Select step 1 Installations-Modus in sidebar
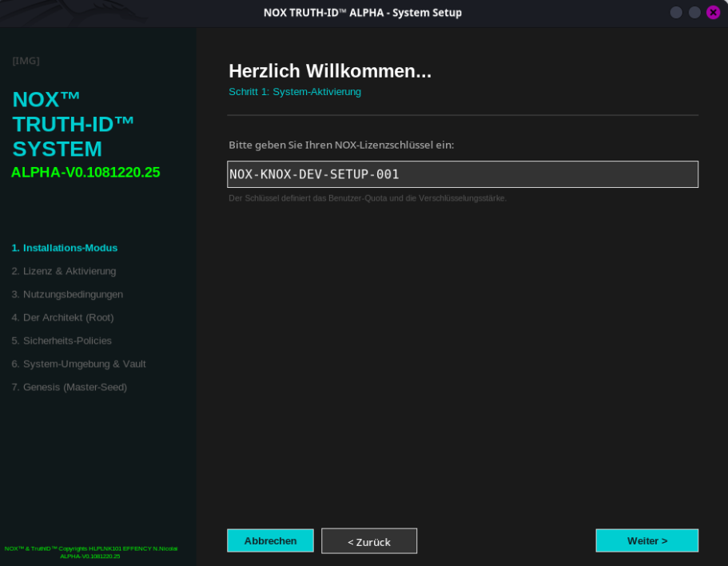Screen dimensions: 728x566 pos(65,248)
